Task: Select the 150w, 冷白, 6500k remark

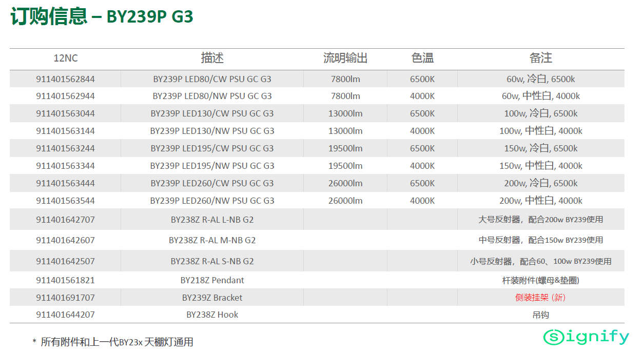Action: coord(540,148)
